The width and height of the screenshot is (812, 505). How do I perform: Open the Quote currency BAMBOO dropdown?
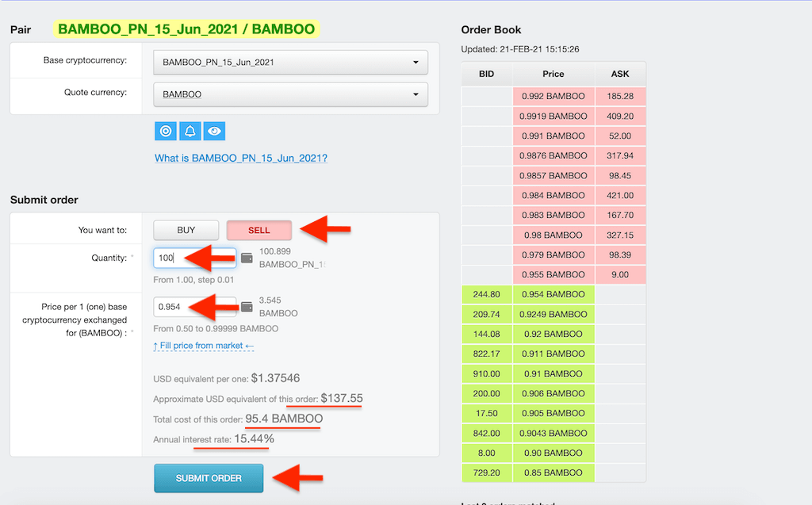click(290, 94)
